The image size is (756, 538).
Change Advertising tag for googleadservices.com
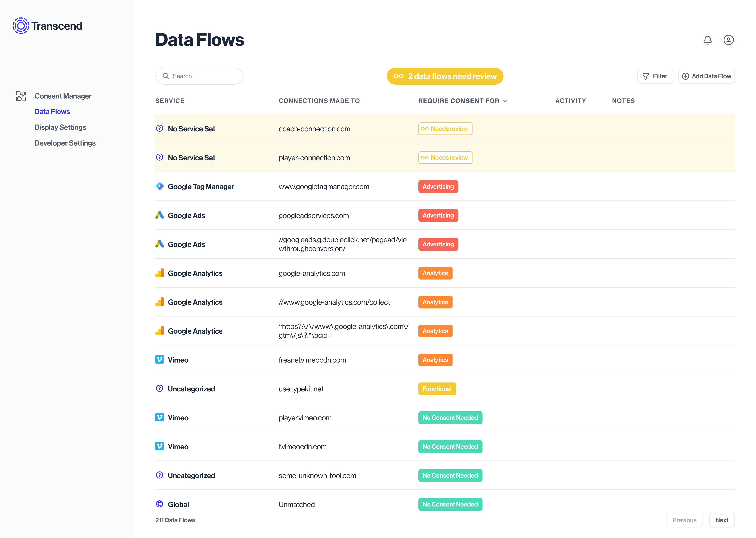click(x=438, y=215)
